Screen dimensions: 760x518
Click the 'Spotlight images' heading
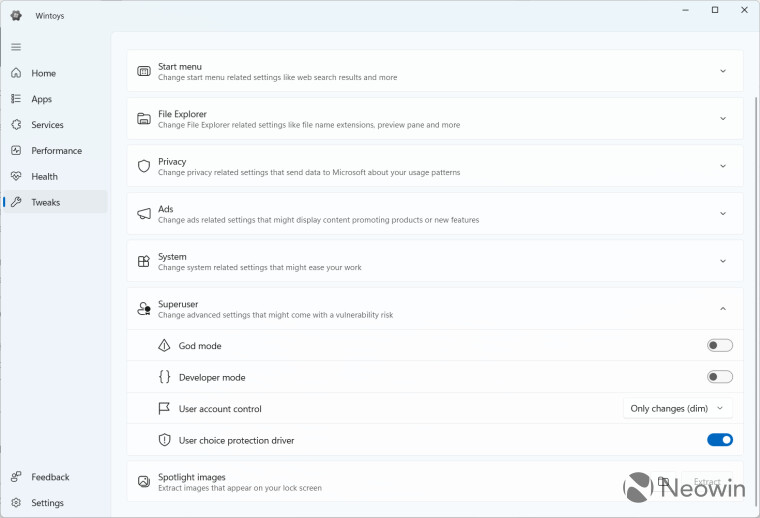[x=191, y=477]
